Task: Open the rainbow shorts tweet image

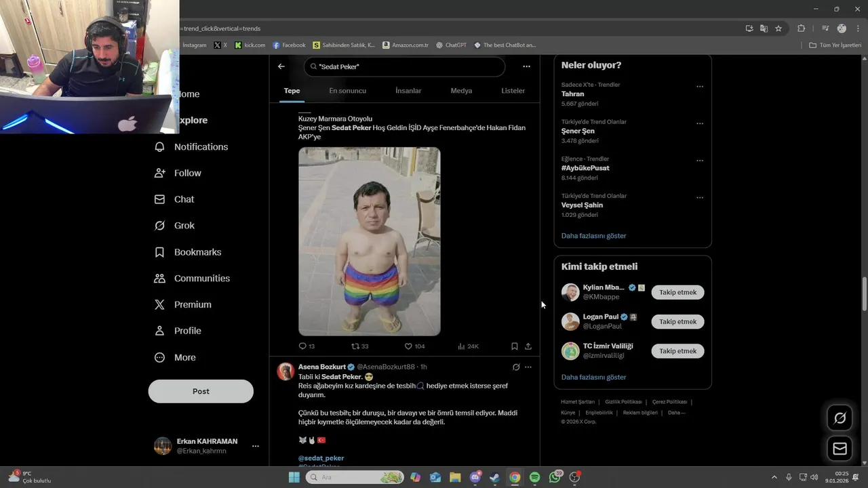Action: [x=370, y=241]
